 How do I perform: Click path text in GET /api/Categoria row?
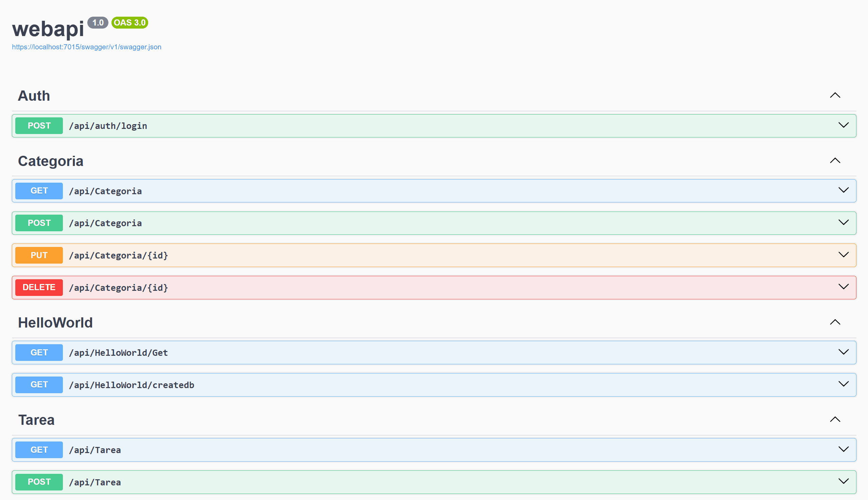coord(105,191)
